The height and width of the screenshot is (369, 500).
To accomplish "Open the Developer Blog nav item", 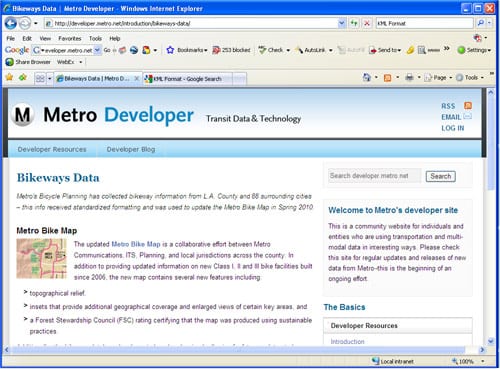I will point(131,149).
